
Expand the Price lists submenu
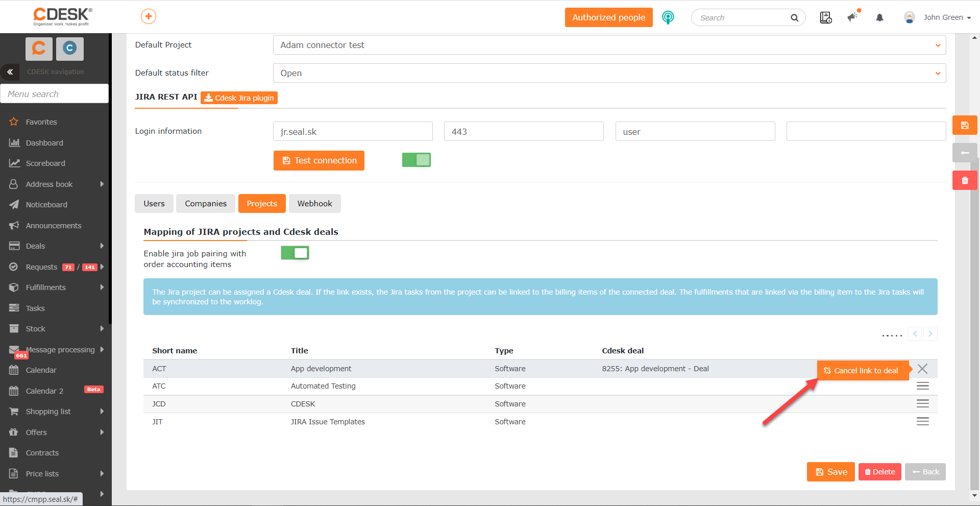[x=102, y=474]
